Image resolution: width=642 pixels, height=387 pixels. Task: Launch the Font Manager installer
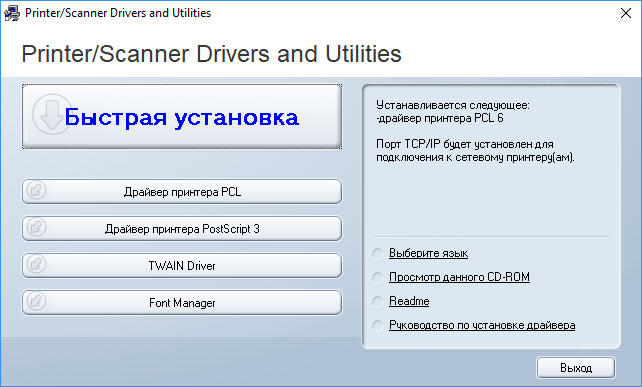point(182,303)
